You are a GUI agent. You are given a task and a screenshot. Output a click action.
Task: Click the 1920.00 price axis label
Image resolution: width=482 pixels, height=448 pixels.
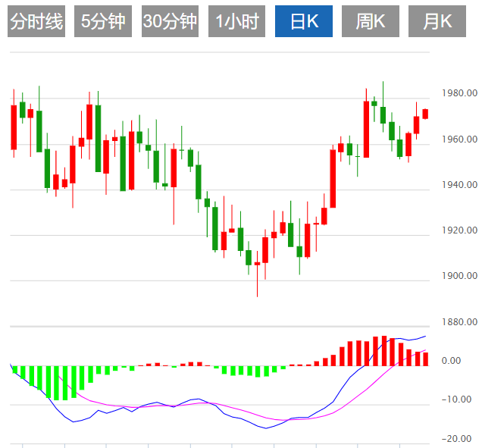pyautogui.click(x=459, y=230)
